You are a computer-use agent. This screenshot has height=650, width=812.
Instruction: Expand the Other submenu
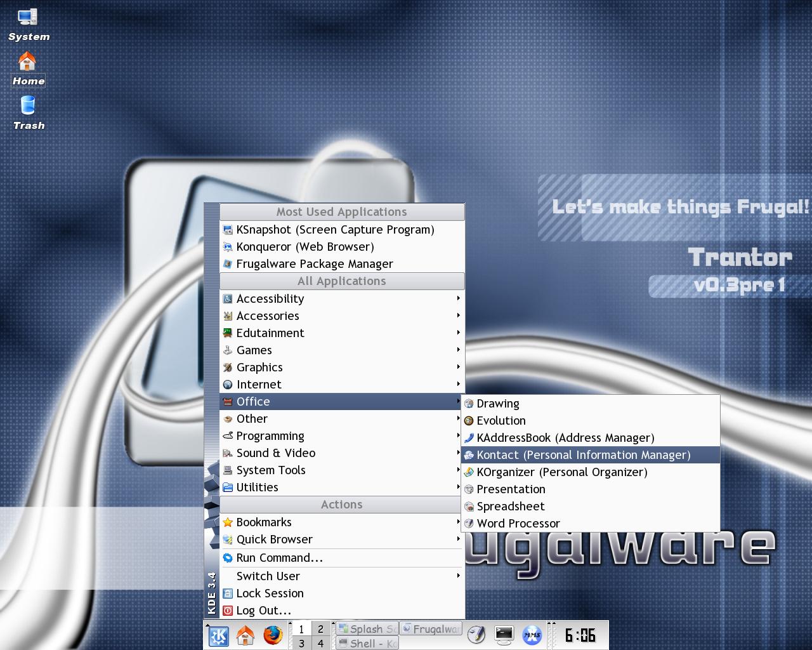[x=342, y=419]
